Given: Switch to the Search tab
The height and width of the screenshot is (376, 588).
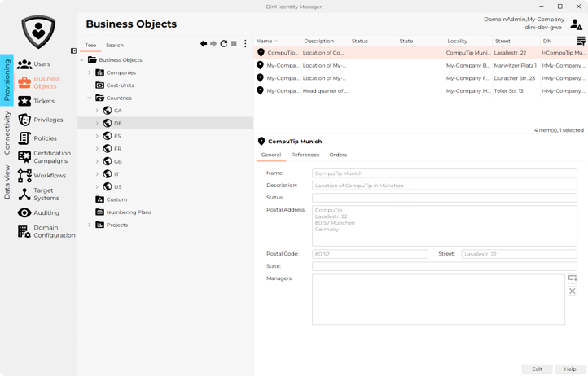Looking at the screenshot, I should pos(115,45).
